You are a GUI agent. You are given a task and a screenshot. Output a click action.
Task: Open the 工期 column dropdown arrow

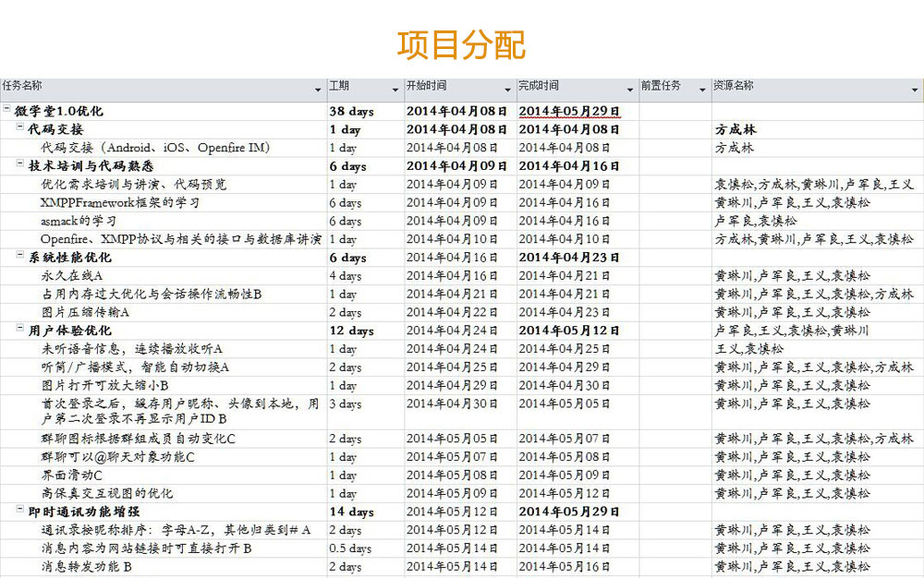396,90
